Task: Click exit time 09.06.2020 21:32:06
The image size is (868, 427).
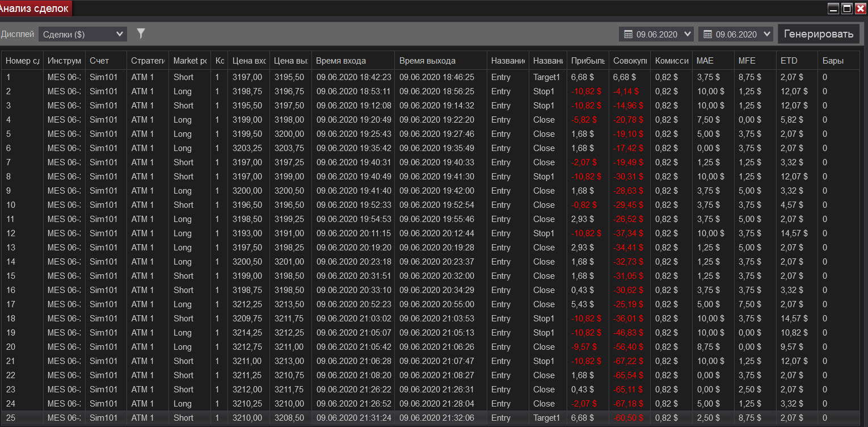Action: tap(437, 418)
